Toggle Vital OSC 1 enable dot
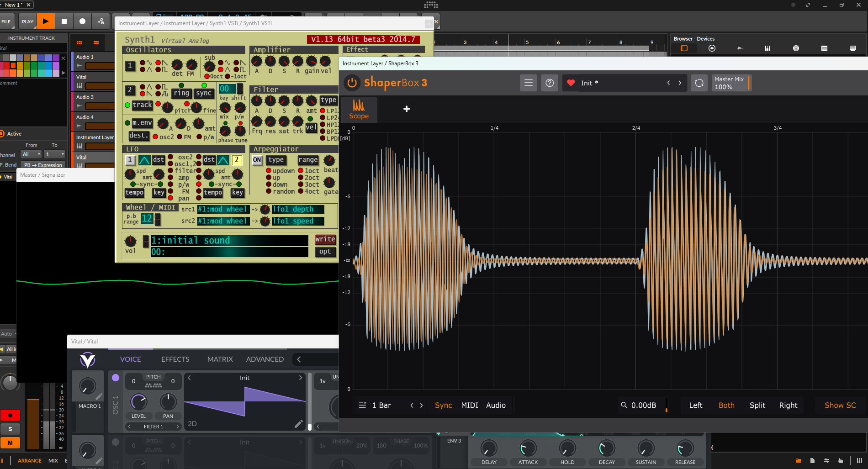 (x=116, y=378)
